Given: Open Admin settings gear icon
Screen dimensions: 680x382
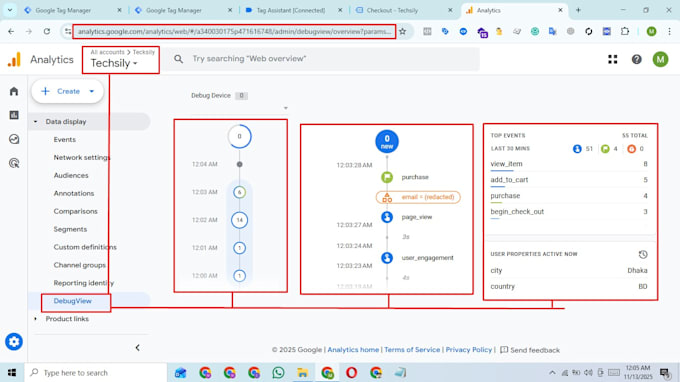Looking at the screenshot, I should click(x=14, y=342).
